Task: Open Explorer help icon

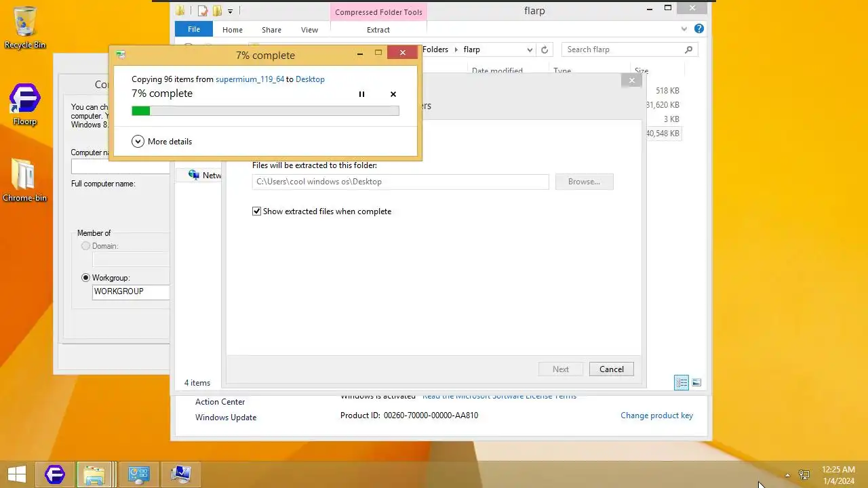Action: [699, 29]
